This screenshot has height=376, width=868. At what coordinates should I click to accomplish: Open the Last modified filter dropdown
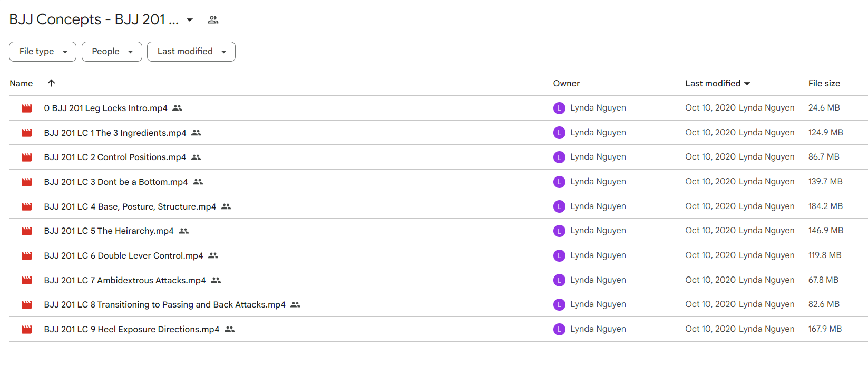[x=191, y=52]
